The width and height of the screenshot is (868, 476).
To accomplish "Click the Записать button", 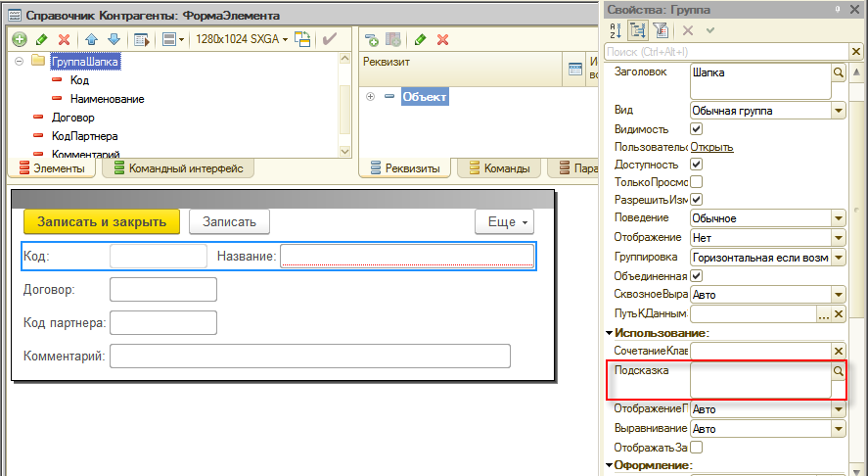I will pyautogui.click(x=229, y=221).
